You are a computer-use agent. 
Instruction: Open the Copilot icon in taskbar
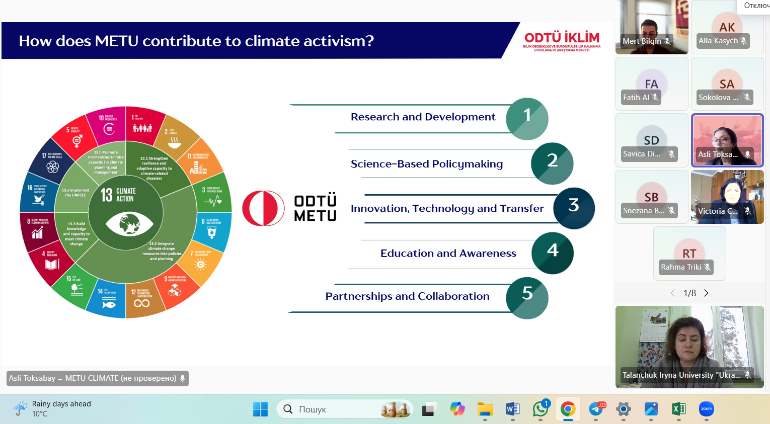point(458,409)
